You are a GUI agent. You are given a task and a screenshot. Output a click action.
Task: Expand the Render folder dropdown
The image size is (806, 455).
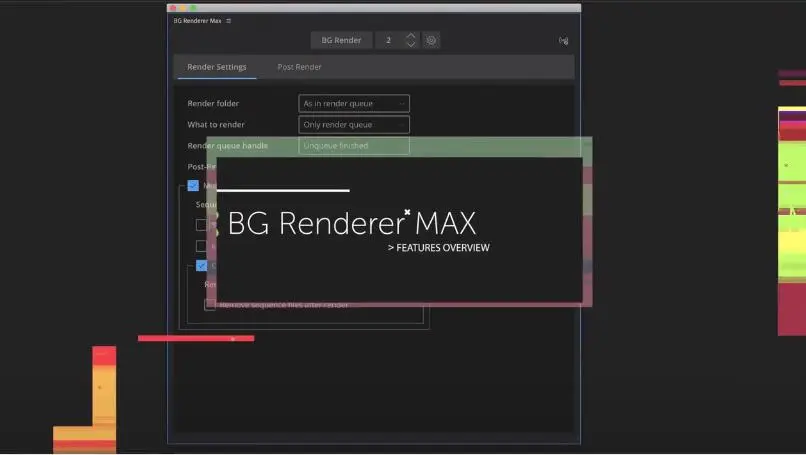pos(354,104)
